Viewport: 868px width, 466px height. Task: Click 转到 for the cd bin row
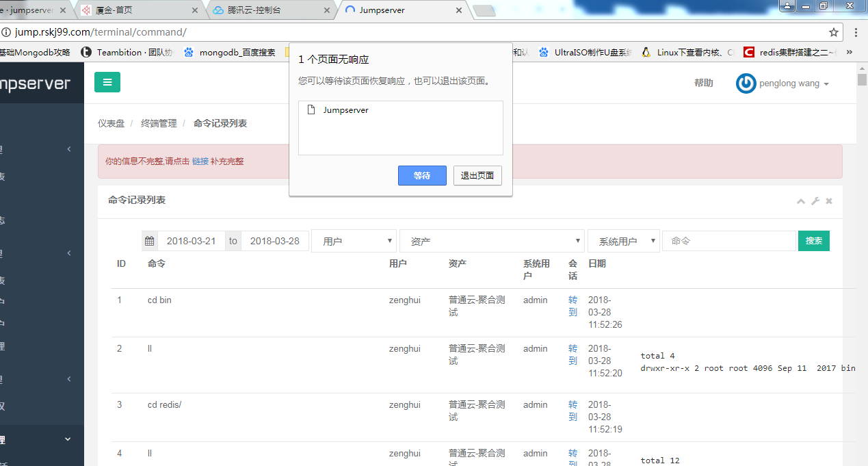(573, 306)
